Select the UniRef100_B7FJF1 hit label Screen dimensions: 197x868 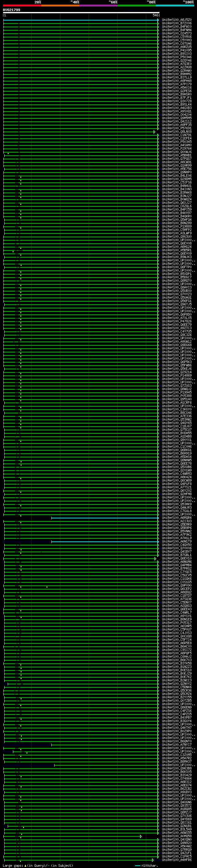point(177,98)
